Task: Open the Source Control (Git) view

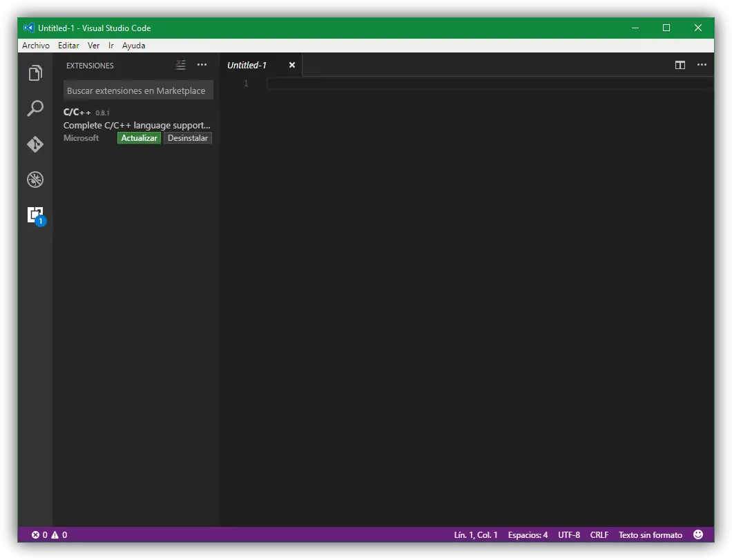Action: tap(35, 144)
